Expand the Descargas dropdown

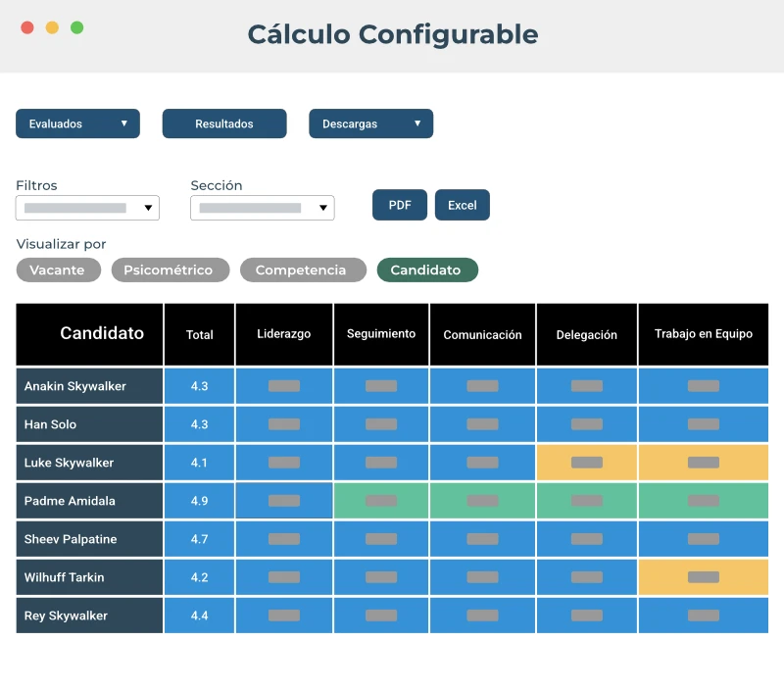[370, 123]
